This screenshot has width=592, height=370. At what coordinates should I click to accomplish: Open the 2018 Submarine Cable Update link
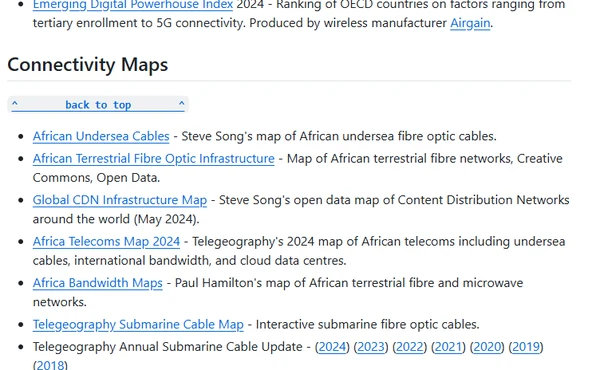tap(50, 365)
